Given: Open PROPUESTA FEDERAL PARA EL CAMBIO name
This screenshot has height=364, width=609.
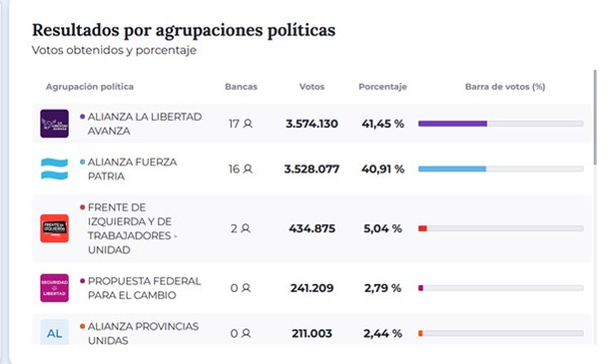Looking at the screenshot, I should (x=144, y=288).
